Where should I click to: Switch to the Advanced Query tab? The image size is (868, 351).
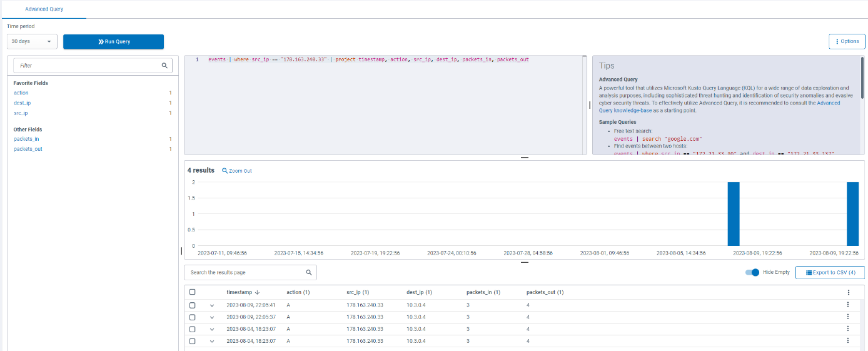(x=44, y=9)
